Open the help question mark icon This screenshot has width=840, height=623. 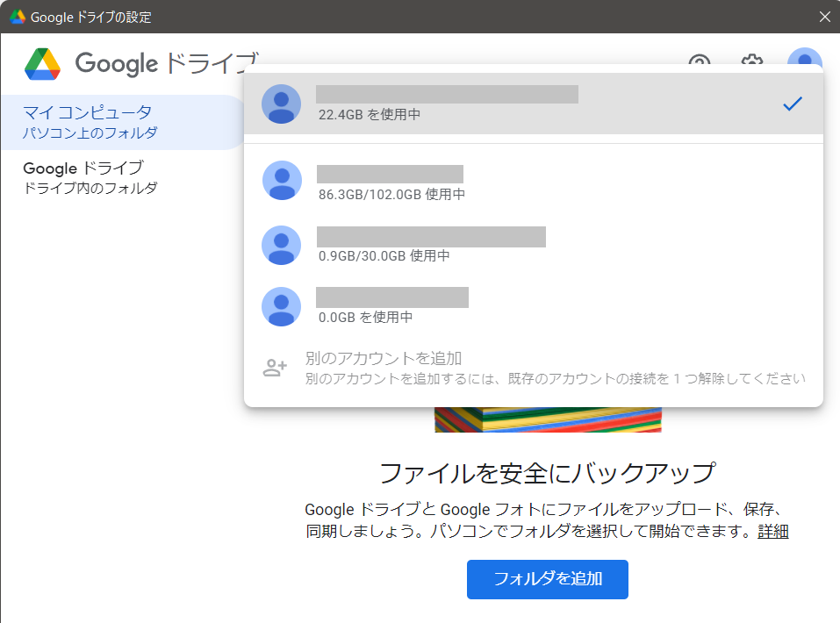699,59
